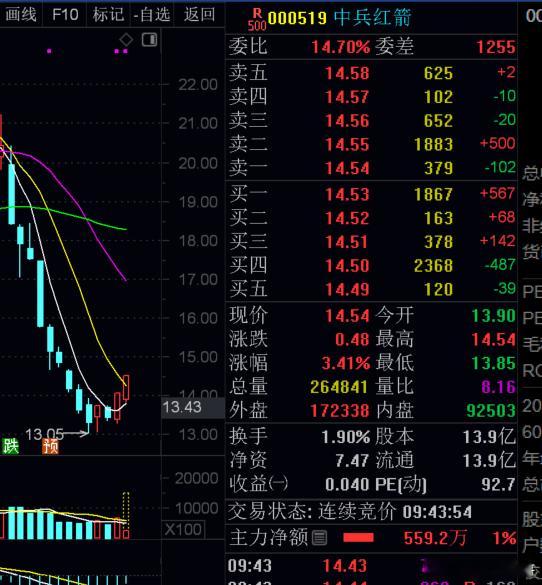Viewport: 542px width, 585px height.
Task: Click 最高 14.54 value
Action: pyautogui.click(x=494, y=340)
